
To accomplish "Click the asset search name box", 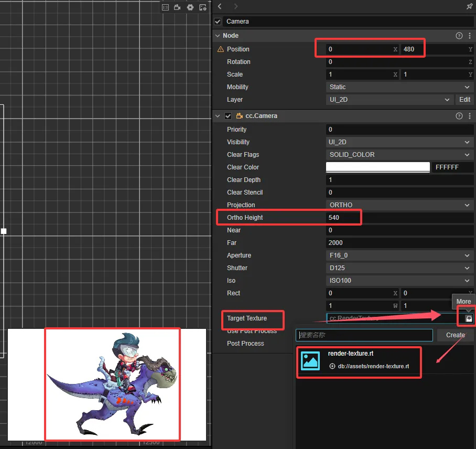I will click(x=364, y=335).
